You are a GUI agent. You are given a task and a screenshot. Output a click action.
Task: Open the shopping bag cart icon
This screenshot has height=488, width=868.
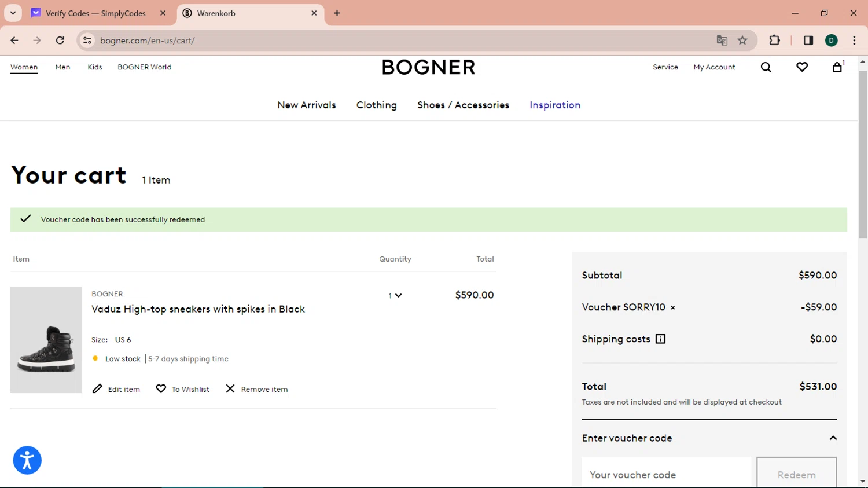837,67
